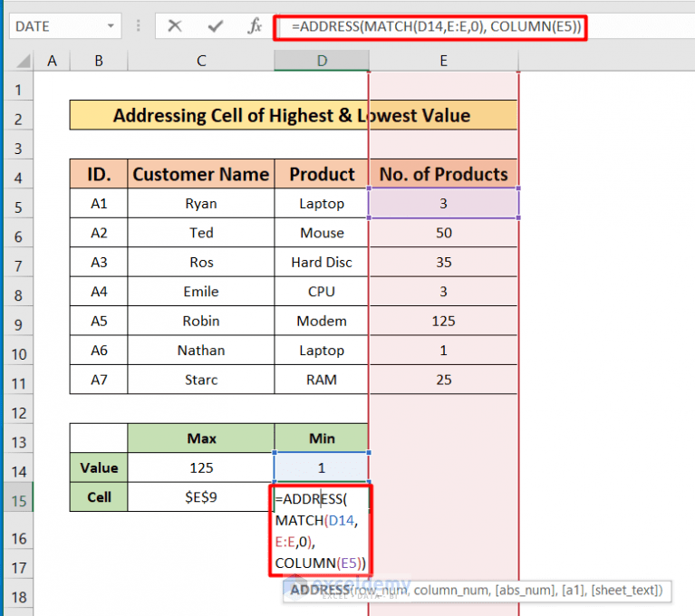Select Ryan's quantity cell showing 3
695x616 pixels.
(443, 204)
